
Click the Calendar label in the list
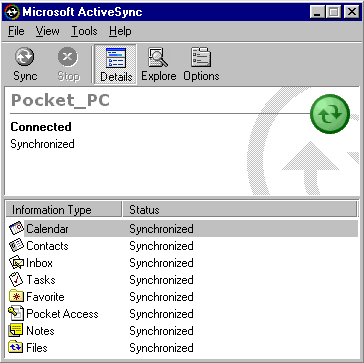pyautogui.click(x=47, y=229)
